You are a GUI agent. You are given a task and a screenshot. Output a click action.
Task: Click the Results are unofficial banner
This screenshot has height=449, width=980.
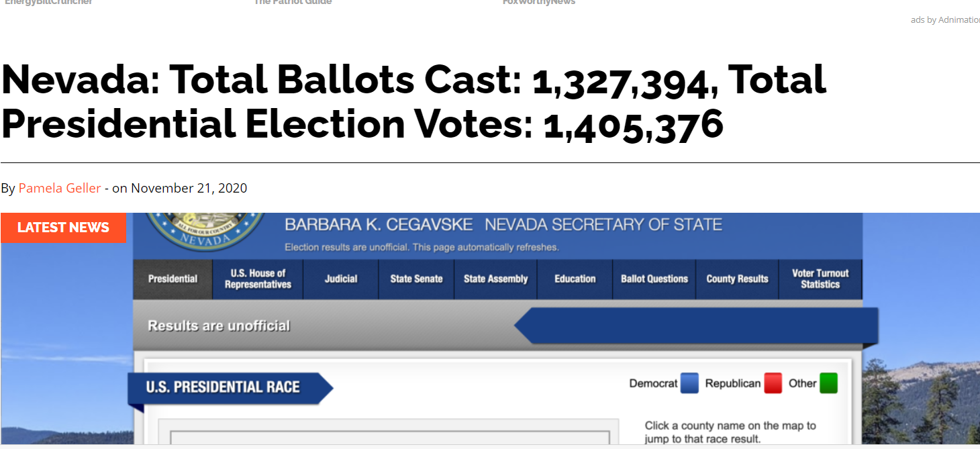(x=219, y=326)
